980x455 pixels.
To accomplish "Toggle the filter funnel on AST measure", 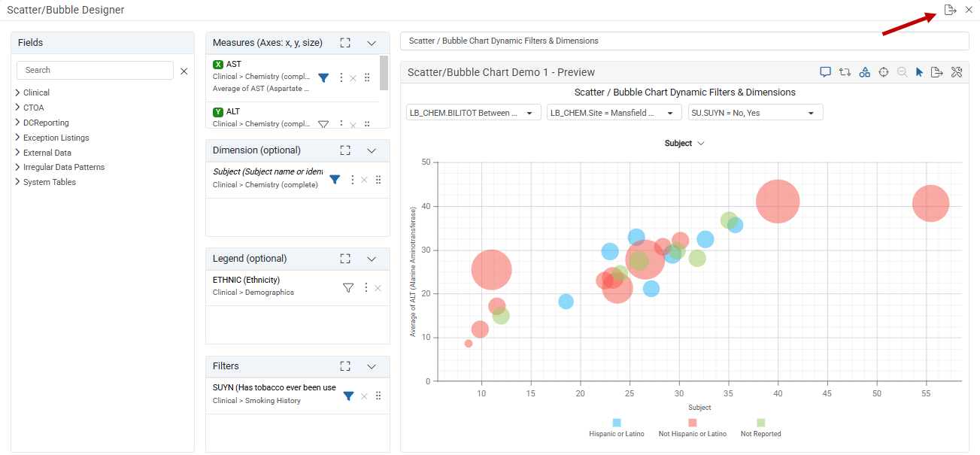I will pyautogui.click(x=323, y=77).
